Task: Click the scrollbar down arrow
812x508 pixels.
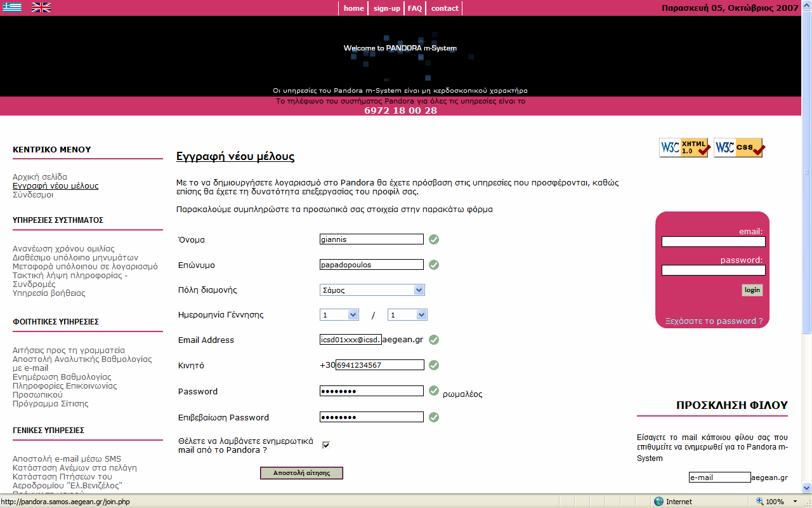Action: [807, 488]
